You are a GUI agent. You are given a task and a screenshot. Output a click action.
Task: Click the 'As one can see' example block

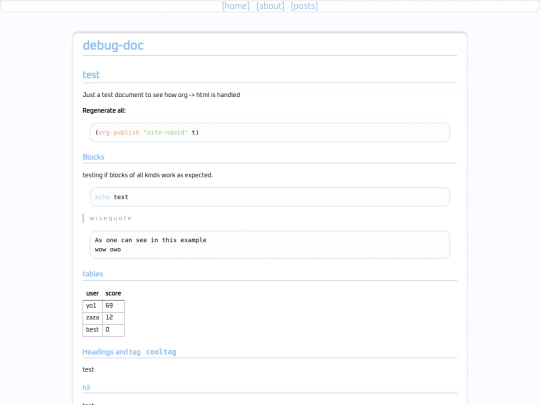[270, 245]
